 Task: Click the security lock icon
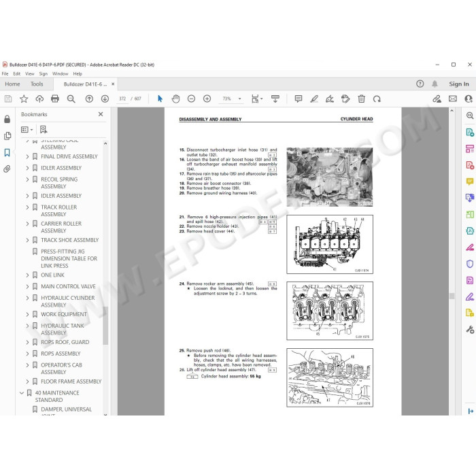(x=7, y=119)
